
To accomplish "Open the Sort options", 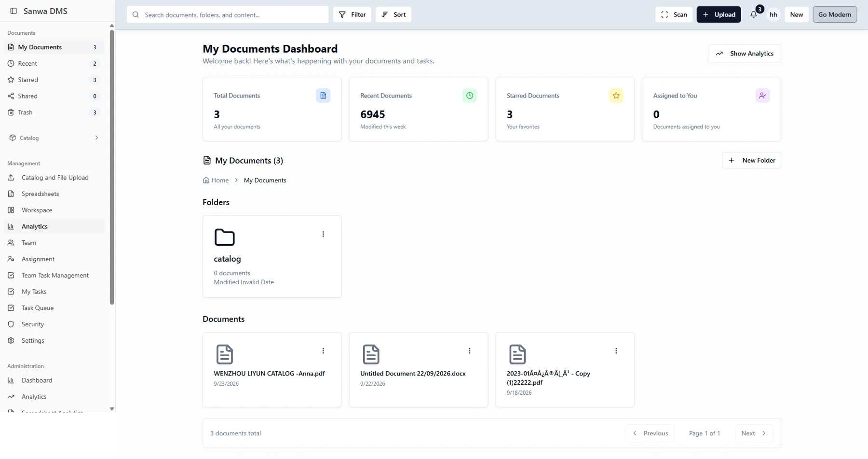I will (393, 14).
